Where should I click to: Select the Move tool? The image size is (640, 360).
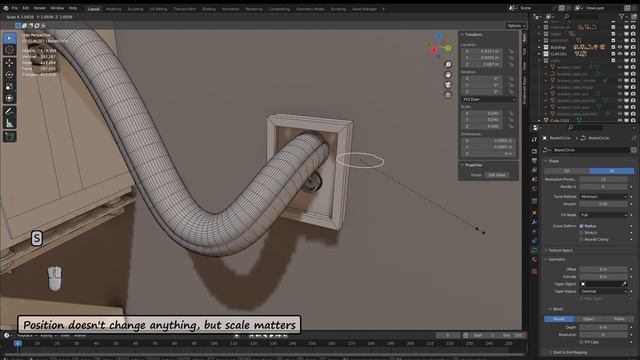pyautogui.click(x=9, y=63)
